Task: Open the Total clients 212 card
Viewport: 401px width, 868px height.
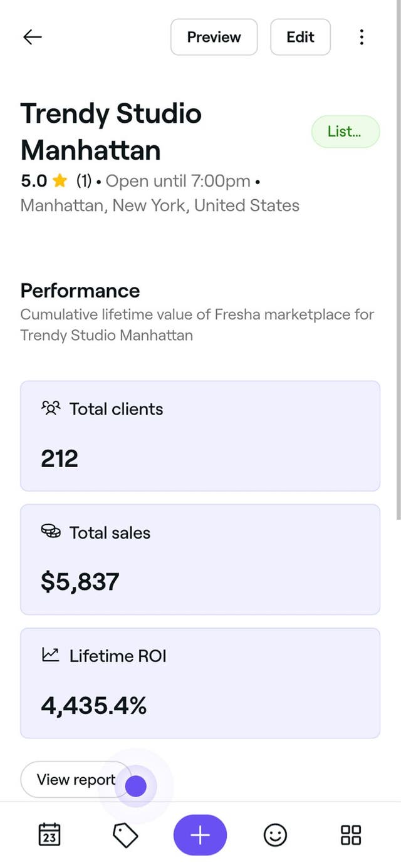Action: click(x=200, y=436)
